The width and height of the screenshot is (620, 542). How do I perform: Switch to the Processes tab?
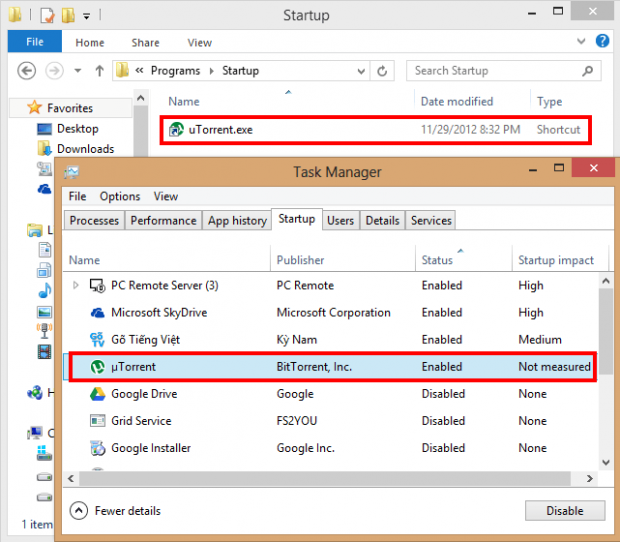pyautogui.click(x=94, y=221)
